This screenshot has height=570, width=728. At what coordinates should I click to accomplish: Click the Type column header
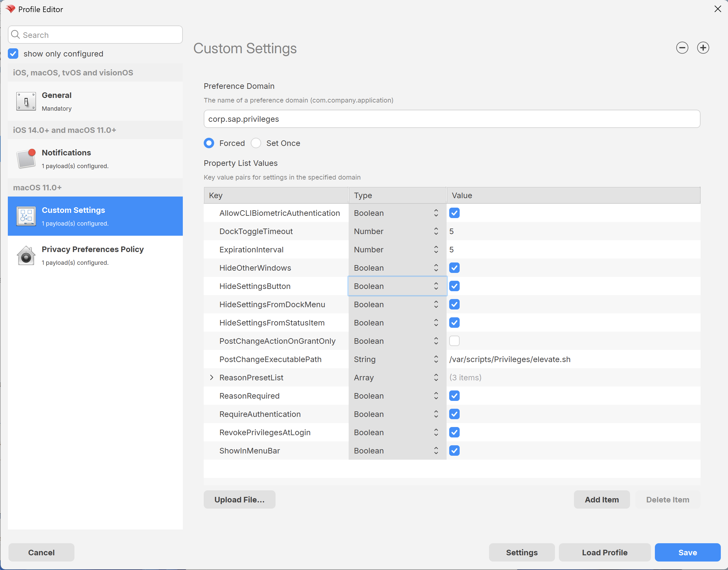pos(397,195)
